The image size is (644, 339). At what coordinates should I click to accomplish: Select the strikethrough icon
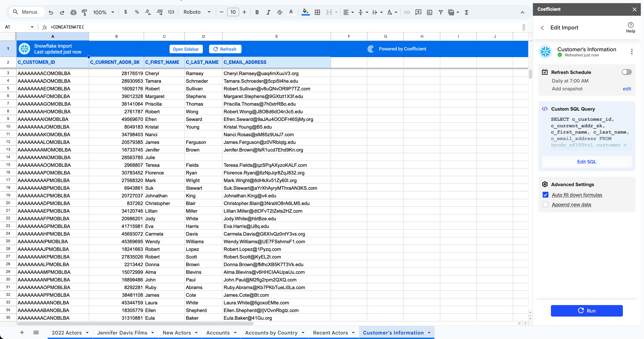(280, 12)
